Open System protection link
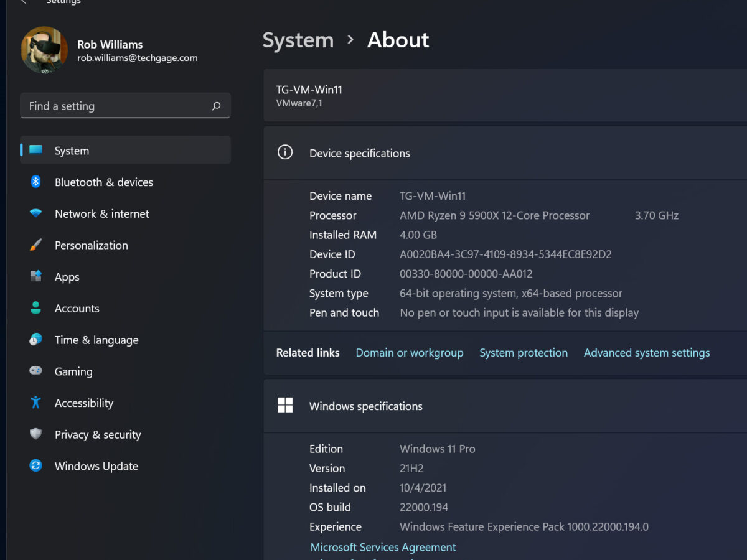 pos(523,353)
